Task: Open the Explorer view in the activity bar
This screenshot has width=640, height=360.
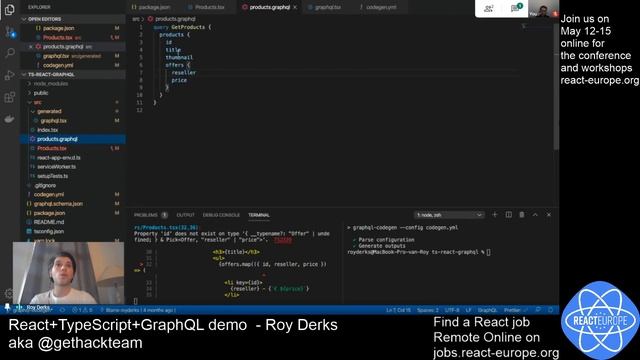Action: click(9, 9)
